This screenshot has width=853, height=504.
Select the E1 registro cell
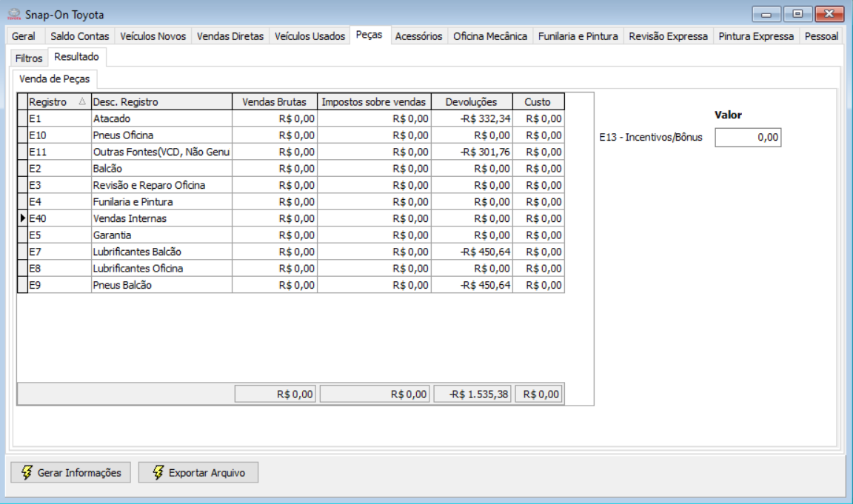tap(59, 118)
